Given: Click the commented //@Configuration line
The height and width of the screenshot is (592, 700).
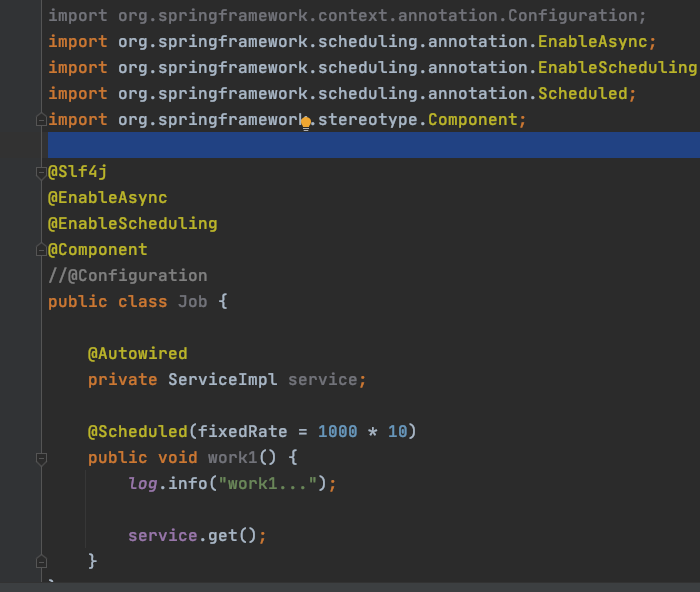Looking at the screenshot, I should click(128, 276).
